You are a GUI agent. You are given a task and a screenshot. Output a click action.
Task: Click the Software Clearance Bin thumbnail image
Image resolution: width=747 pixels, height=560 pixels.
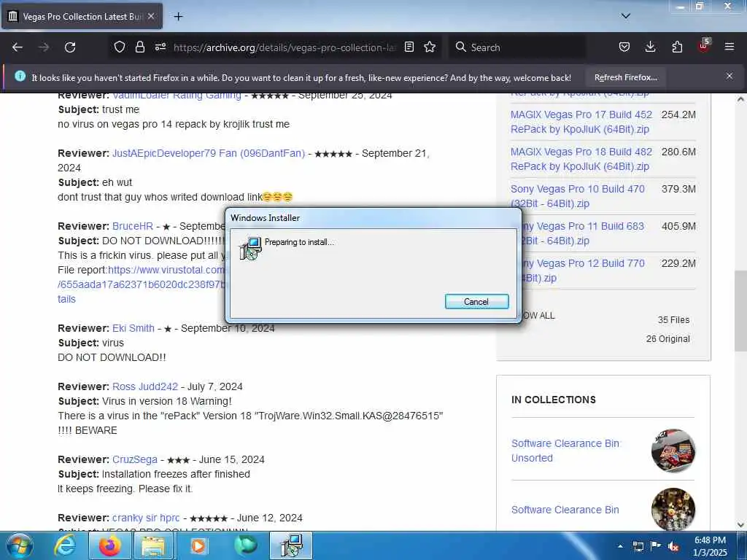[x=673, y=509]
